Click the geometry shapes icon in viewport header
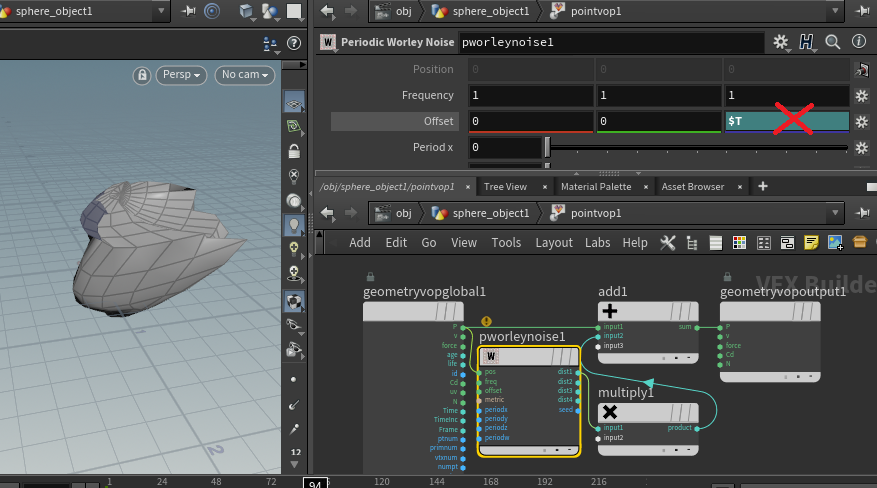The height and width of the screenshot is (488, 877). 270,11
